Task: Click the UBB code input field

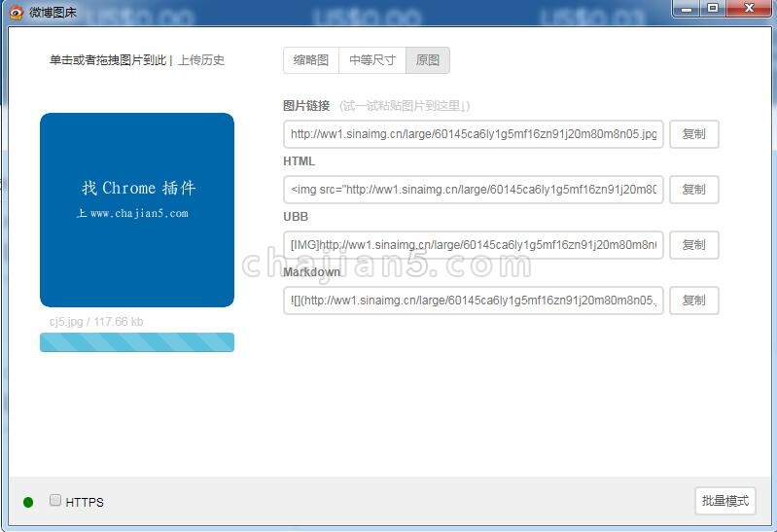Action: 474,245
